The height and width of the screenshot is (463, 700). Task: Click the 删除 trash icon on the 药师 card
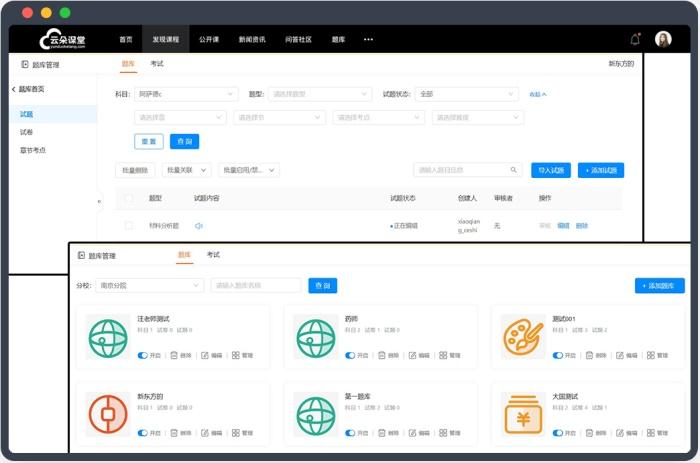pyautogui.click(x=382, y=355)
